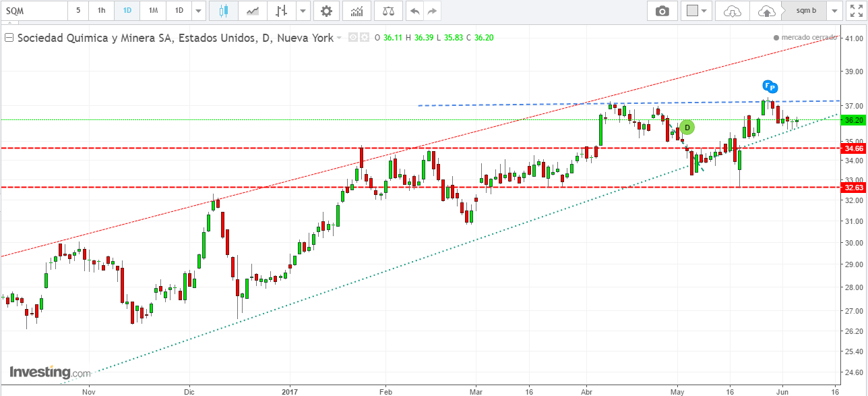
Task: Click the Investing.com logo link
Action: 50,372
